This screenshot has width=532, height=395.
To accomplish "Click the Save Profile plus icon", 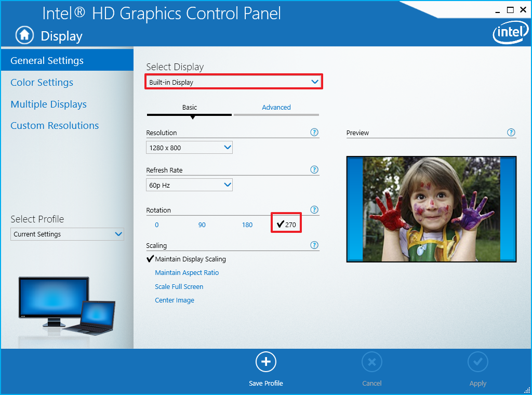I will point(265,362).
